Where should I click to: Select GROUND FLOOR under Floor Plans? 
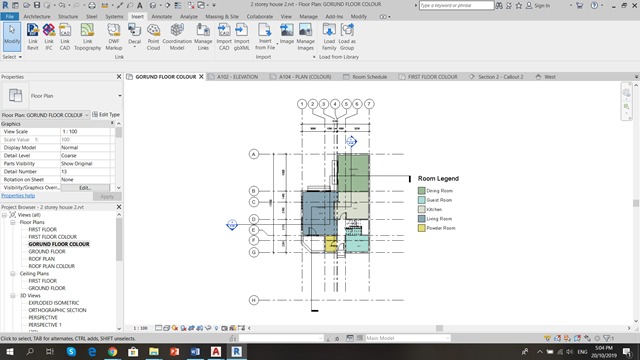[47, 251]
